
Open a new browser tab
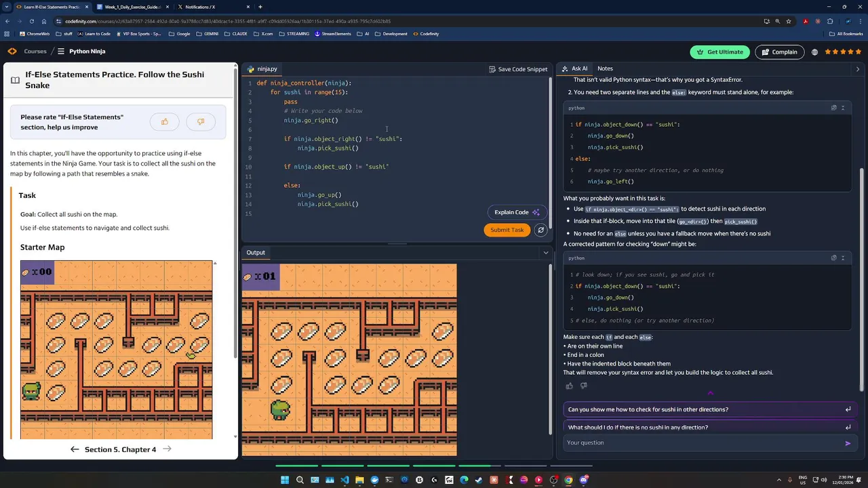coord(260,7)
